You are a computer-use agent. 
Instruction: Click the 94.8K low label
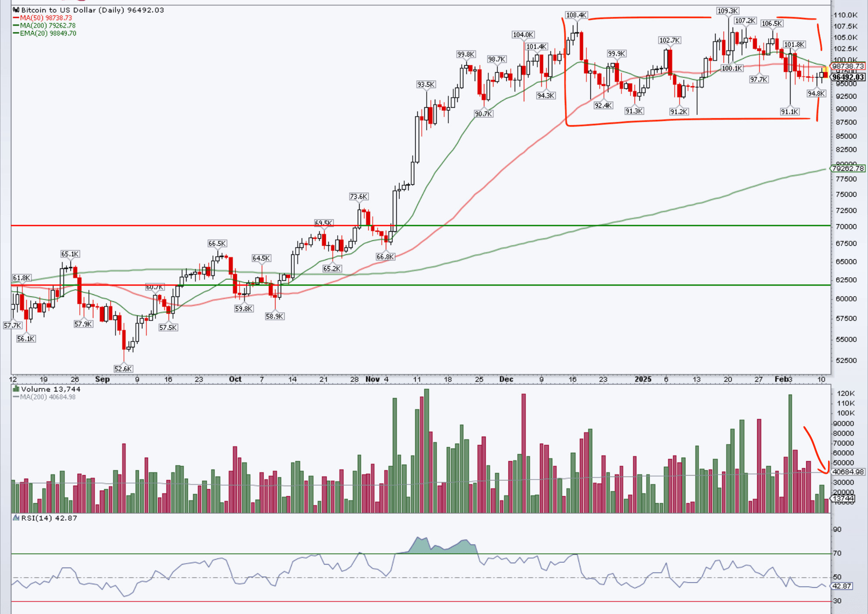click(816, 93)
